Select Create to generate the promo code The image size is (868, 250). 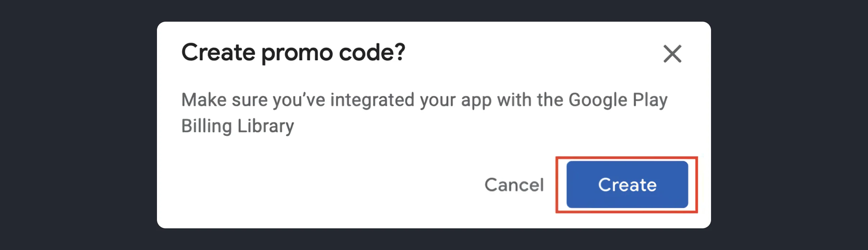[x=627, y=185]
